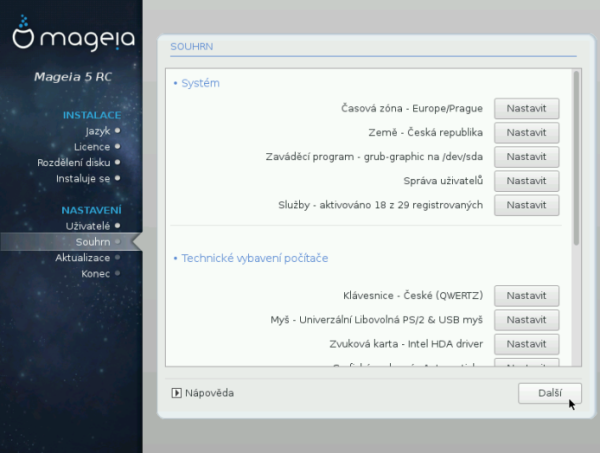Click Zvuková karta - Intel HDA driver text

point(406,344)
